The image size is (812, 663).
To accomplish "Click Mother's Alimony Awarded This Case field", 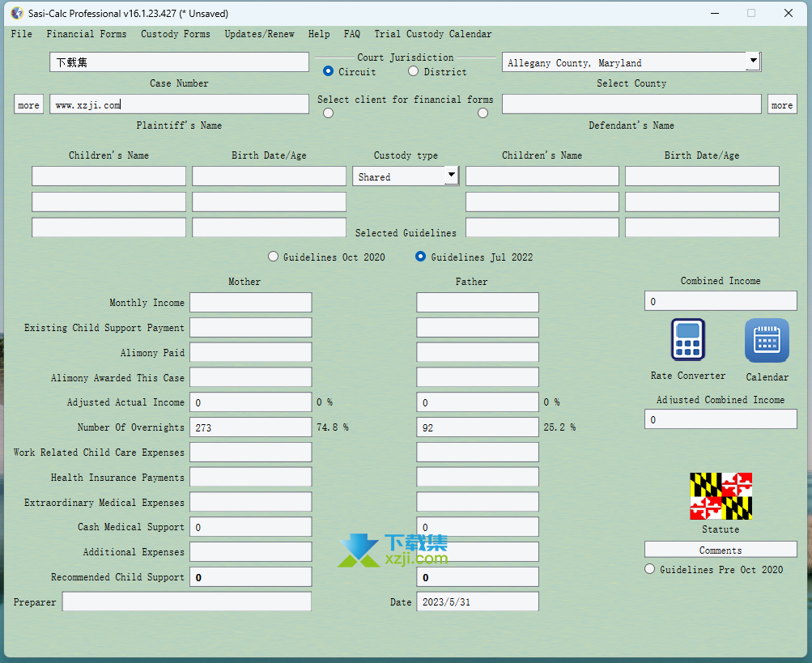I will point(251,377).
